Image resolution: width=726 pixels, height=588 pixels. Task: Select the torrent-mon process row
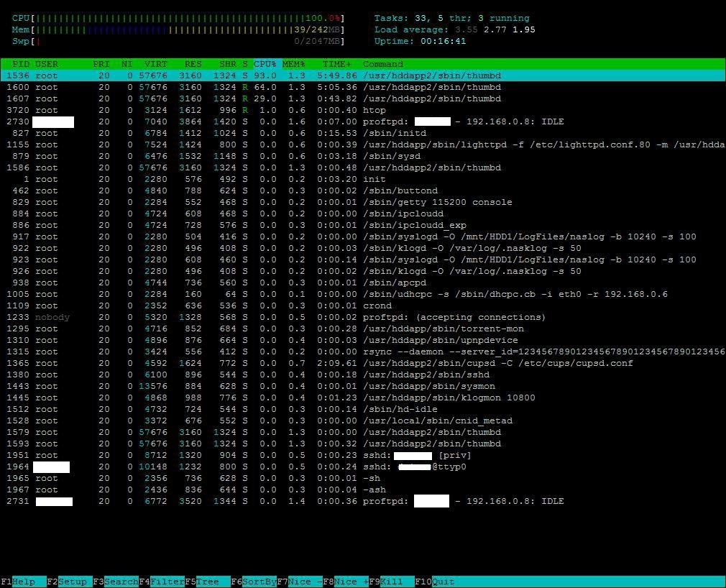363,329
